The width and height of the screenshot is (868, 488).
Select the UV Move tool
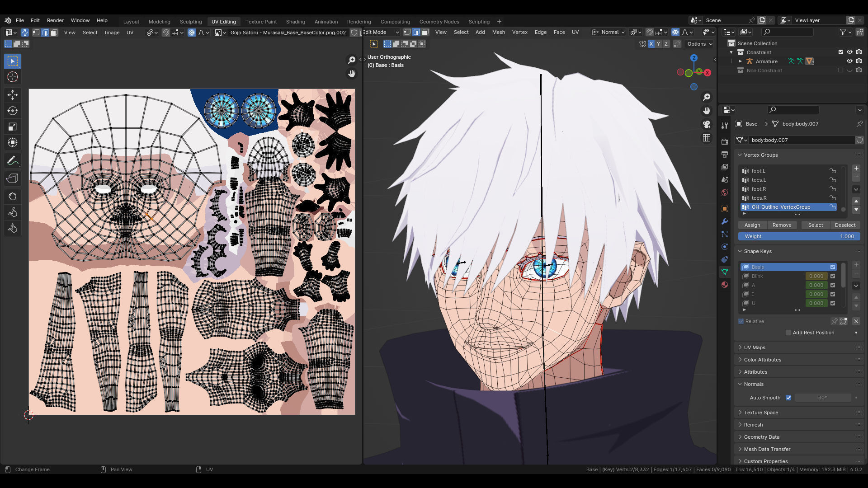coord(13,94)
